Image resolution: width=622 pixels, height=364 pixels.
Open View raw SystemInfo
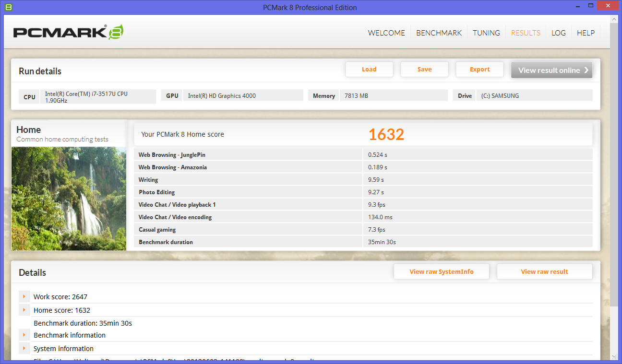point(442,271)
